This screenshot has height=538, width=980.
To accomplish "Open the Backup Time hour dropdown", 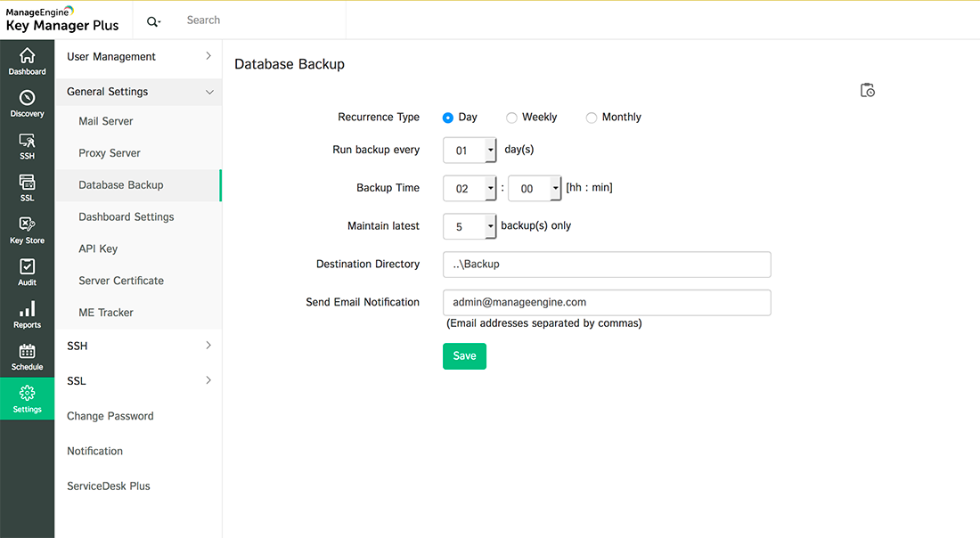I will [490, 188].
